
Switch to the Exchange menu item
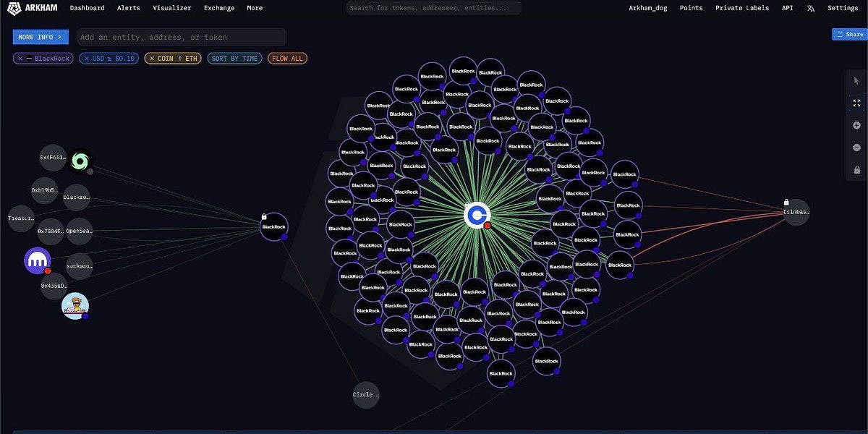[x=218, y=8]
